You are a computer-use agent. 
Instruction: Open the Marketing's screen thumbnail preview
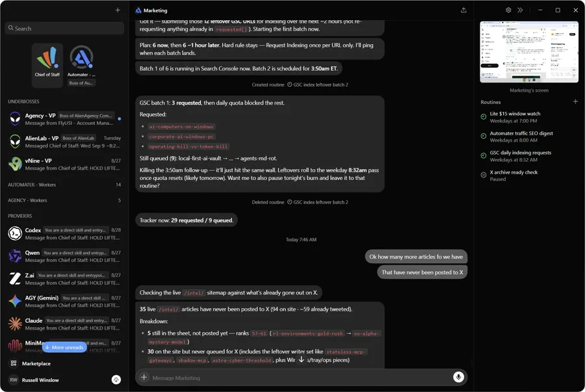[529, 52]
